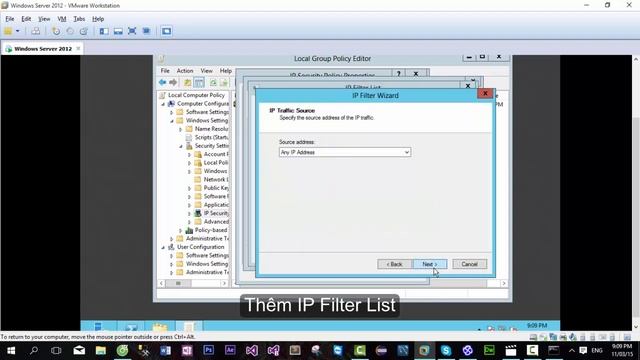Close the IP Filter Wizard with red X
The height and width of the screenshot is (360, 640).
click(485, 93)
